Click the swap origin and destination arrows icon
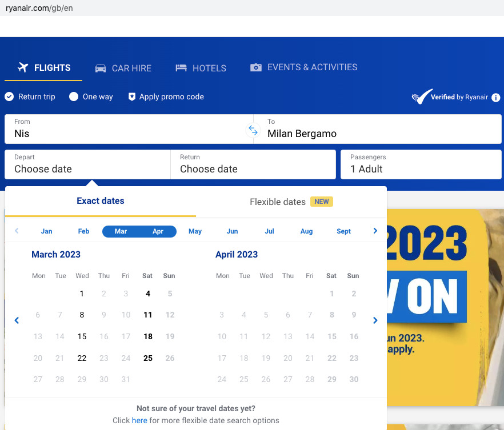Screen dimensions: 504x430 coord(253,130)
